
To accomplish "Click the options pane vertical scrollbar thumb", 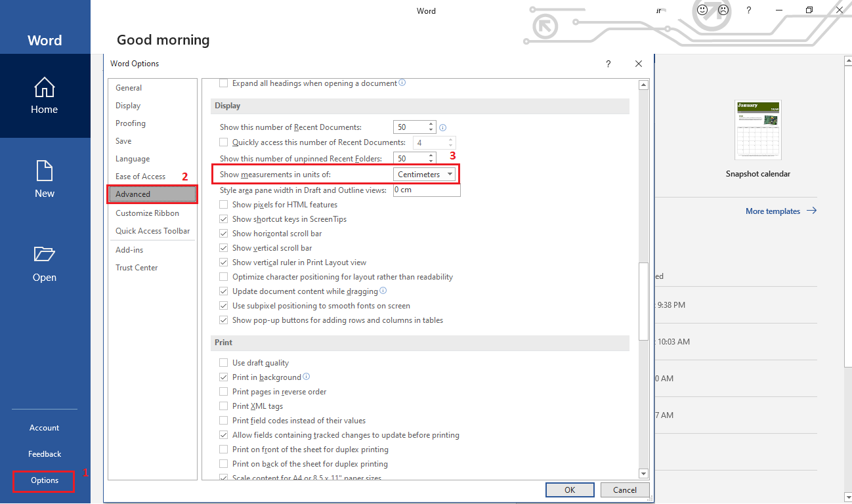I will tap(643, 302).
